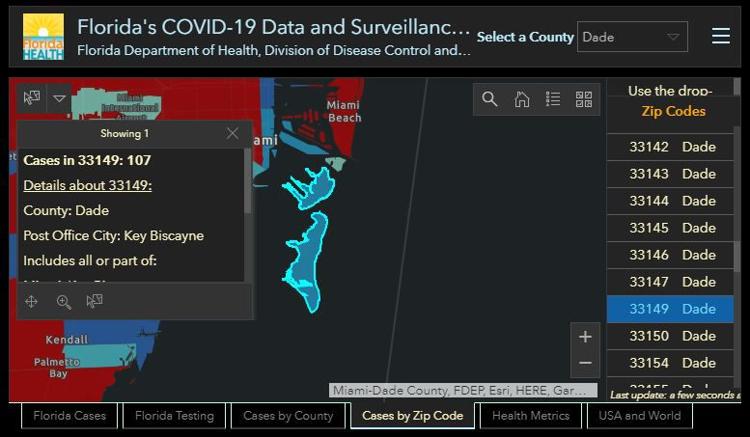
Task: Open the Health Metrics tab
Action: coord(530,415)
